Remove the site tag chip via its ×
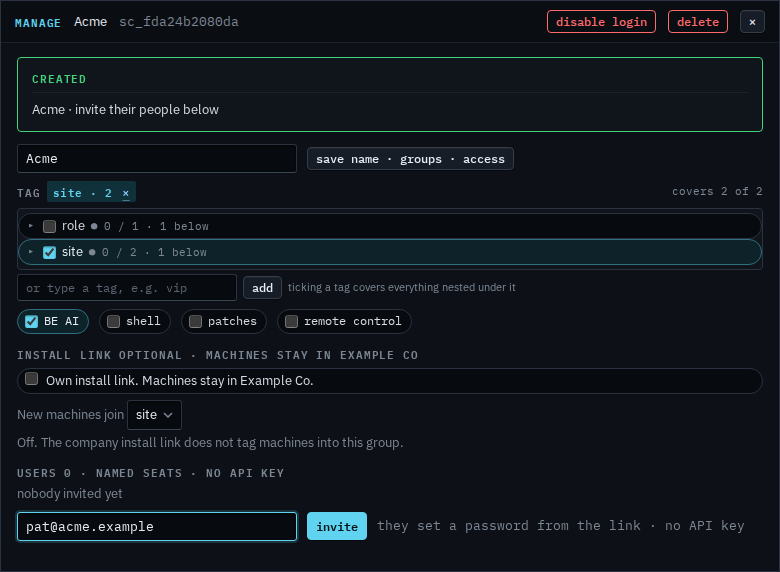 coord(126,193)
